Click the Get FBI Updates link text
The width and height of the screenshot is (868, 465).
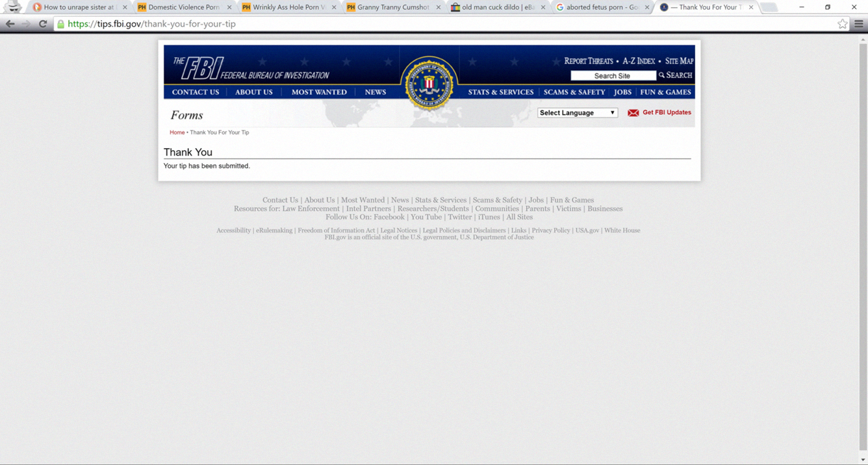tap(667, 112)
